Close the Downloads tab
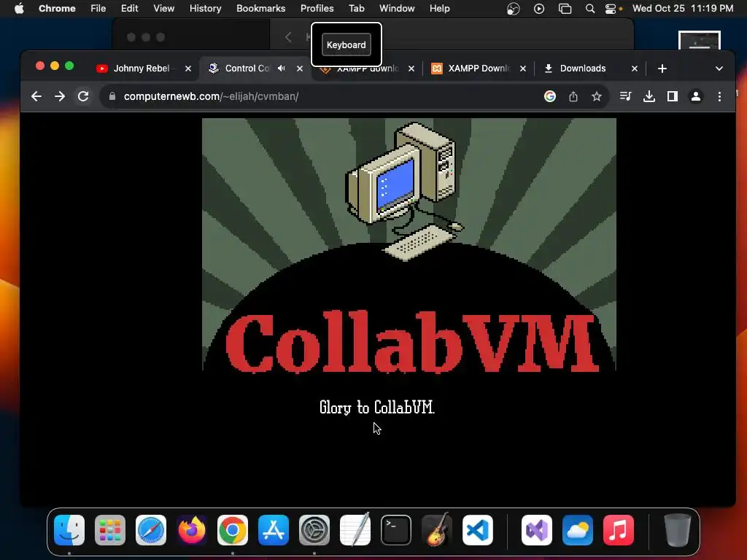 (635, 69)
